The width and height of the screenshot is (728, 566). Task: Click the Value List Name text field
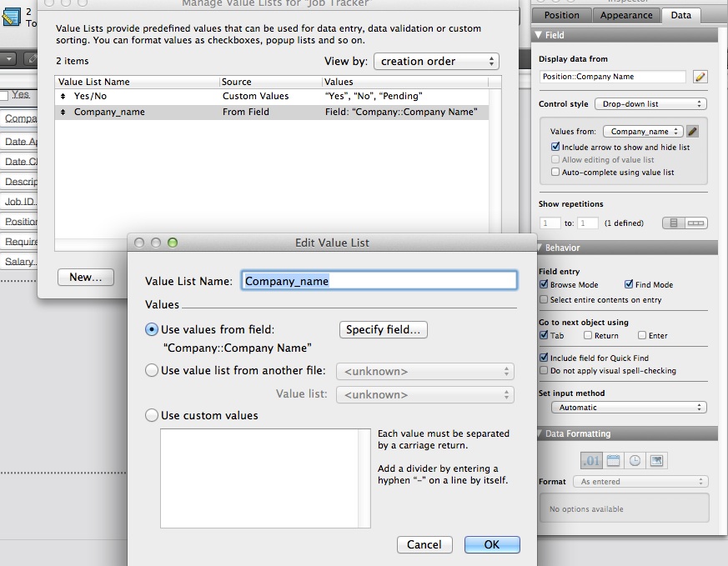(x=379, y=281)
